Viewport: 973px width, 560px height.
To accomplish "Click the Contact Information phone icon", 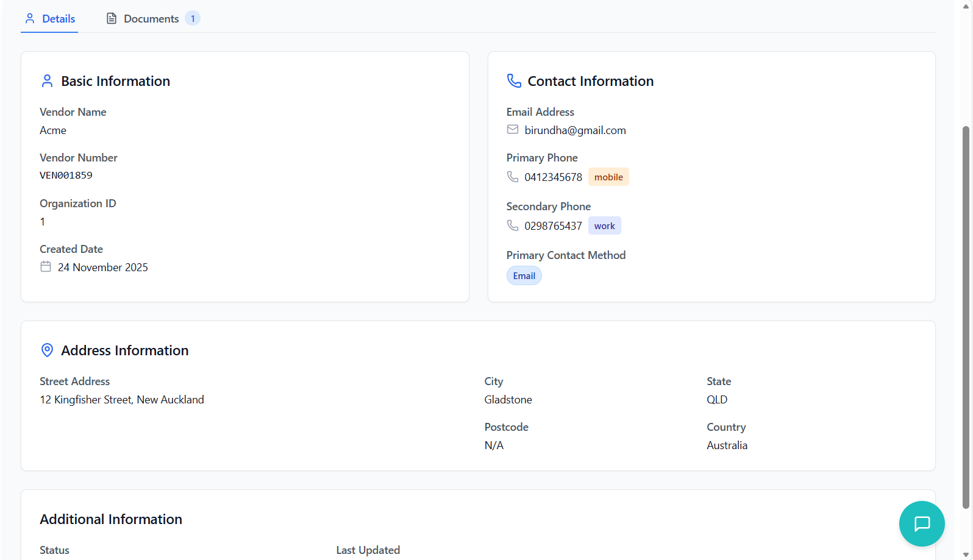I will coord(514,81).
